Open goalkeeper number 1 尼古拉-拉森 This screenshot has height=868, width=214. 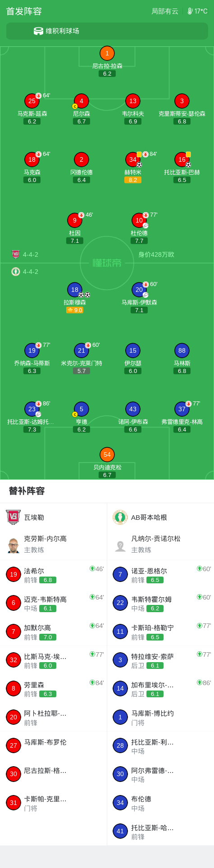click(107, 54)
